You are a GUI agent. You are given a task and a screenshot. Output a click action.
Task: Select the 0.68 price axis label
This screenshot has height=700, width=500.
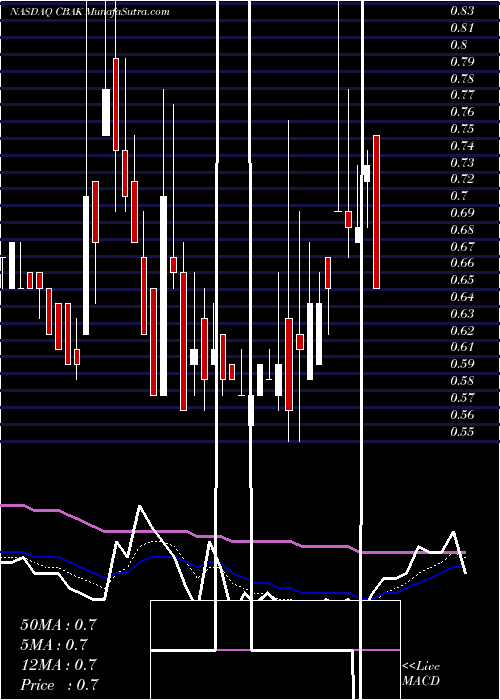(462, 230)
